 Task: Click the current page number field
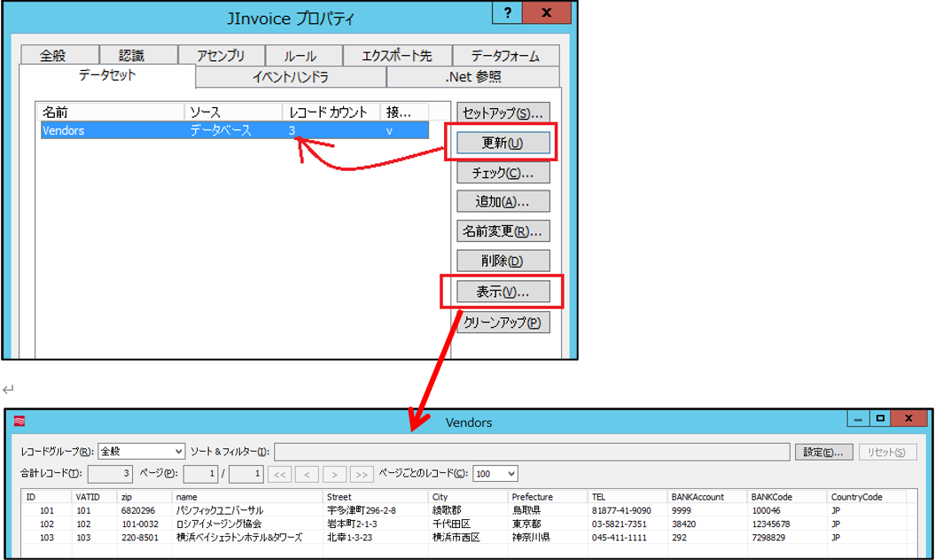point(200,473)
